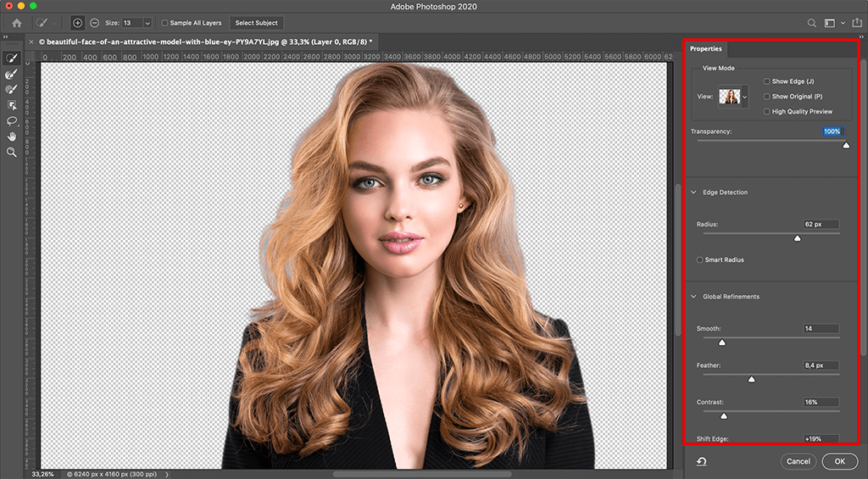The width and height of the screenshot is (868, 479).
Task: Click the canvas horizontal scrollbar
Action: [422, 475]
